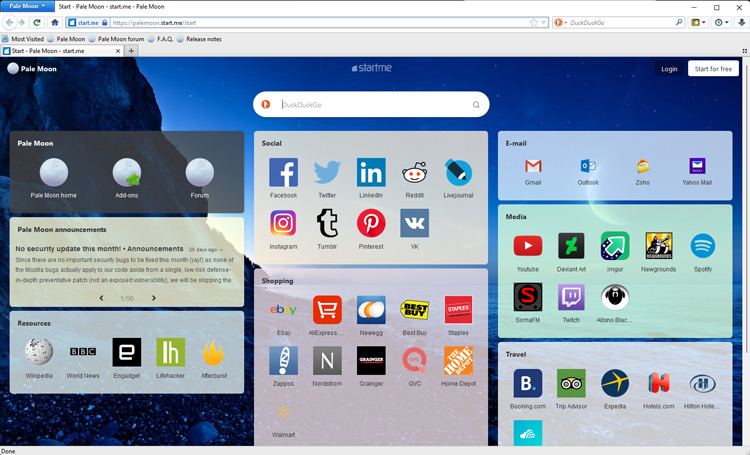Select the Start - Pale Moon tab
750x455 pixels.
tap(62, 51)
